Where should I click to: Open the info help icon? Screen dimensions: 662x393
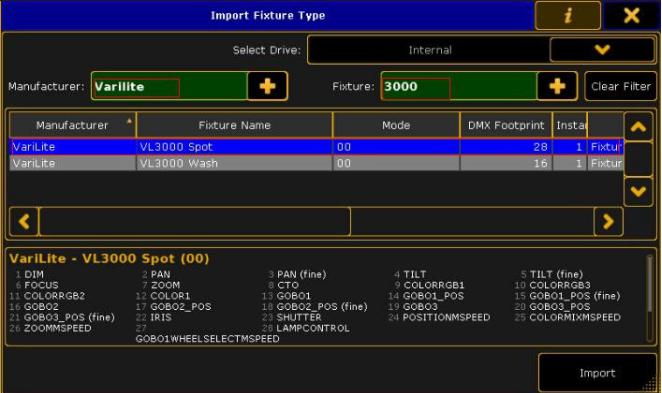pyautogui.click(x=568, y=16)
